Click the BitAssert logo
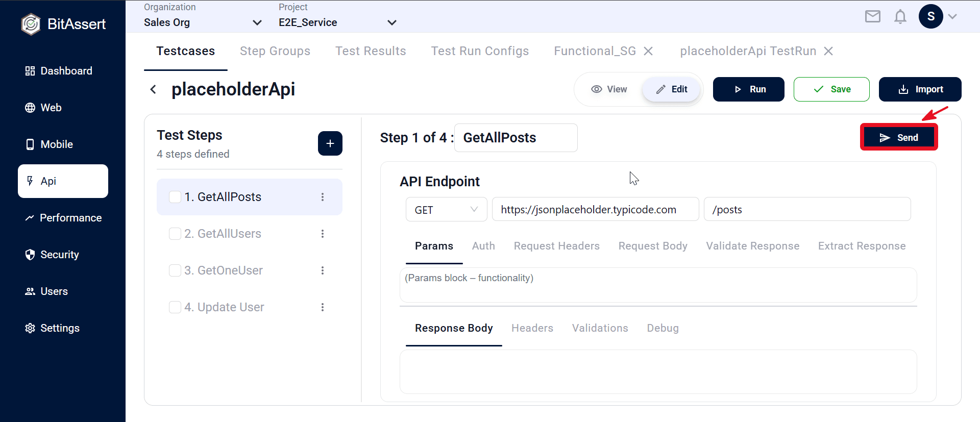Screen dimensions: 980x422 tap(63, 24)
